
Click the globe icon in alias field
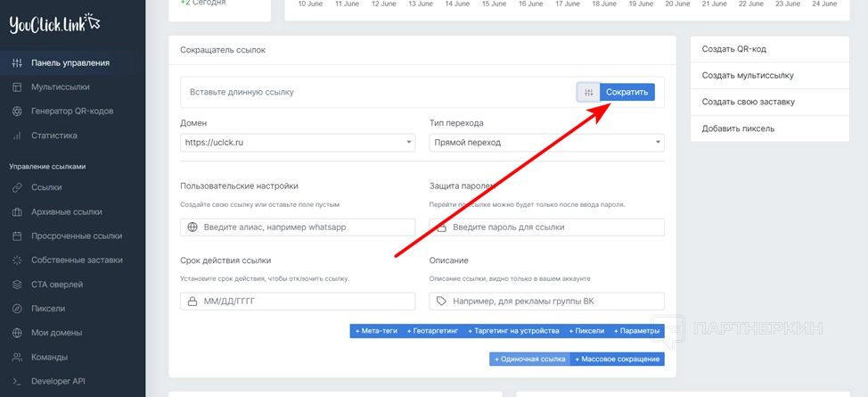[x=192, y=227]
